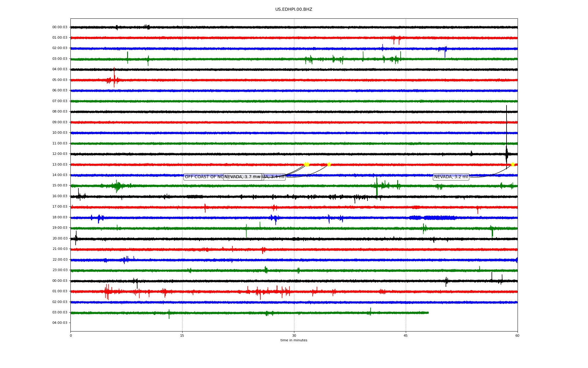The height and width of the screenshot is (368, 588).
Task: Click the 22:00:03 time label
Action: (x=60, y=260)
